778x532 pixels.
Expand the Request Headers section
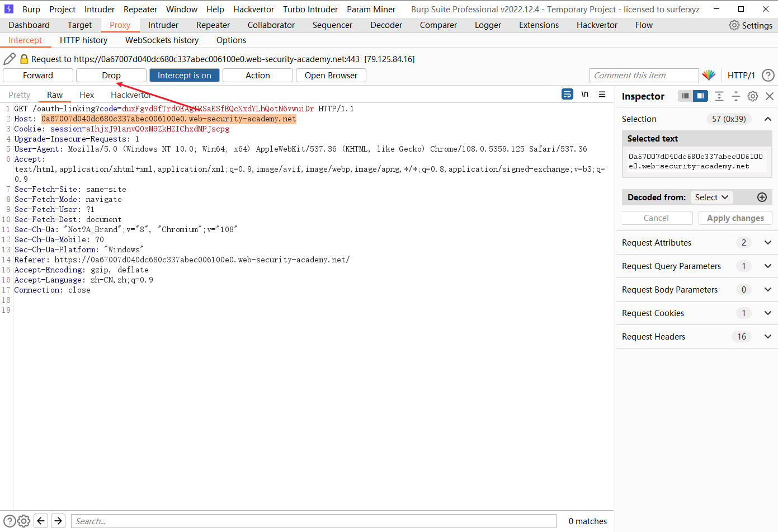coord(768,336)
